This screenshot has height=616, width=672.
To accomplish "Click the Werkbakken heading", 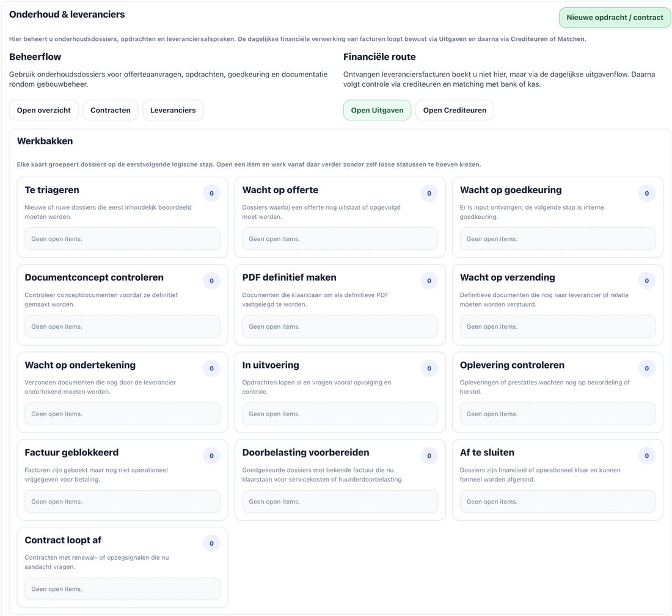I will coord(45,141).
